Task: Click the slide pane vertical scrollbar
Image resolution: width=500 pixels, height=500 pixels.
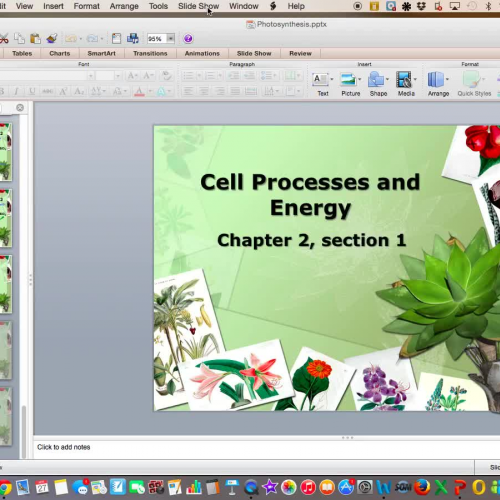Action: pyautogui.click(x=24, y=432)
